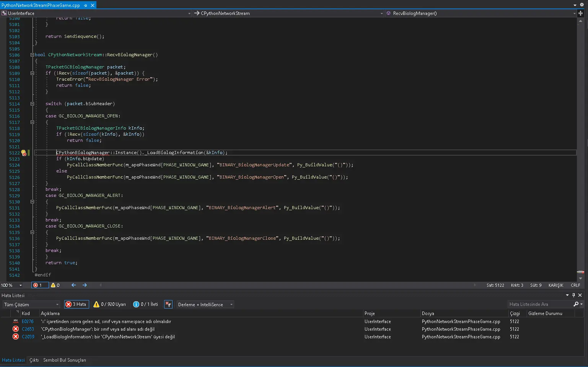Click the Krkt: 3 character indicator
This screenshot has width=588, height=367.
tap(517, 285)
